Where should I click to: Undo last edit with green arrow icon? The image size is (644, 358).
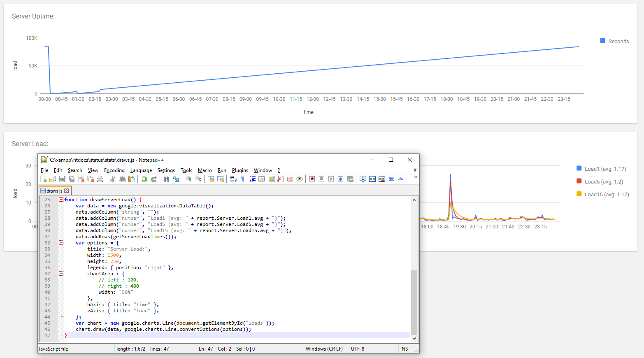(144, 179)
